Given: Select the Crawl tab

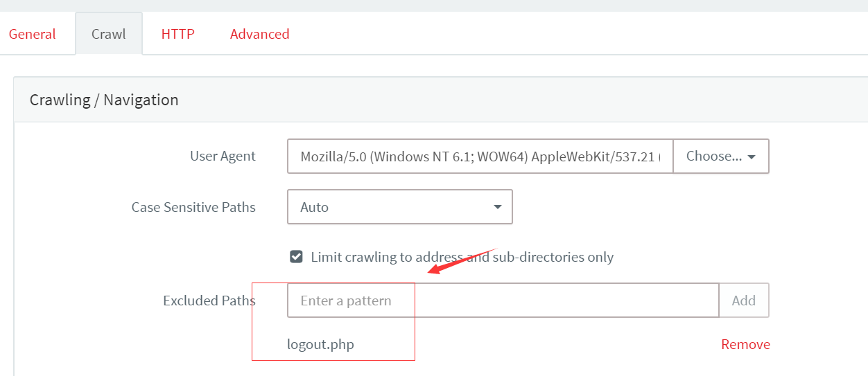Looking at the screenshot, I should click(x=109, y=34).
